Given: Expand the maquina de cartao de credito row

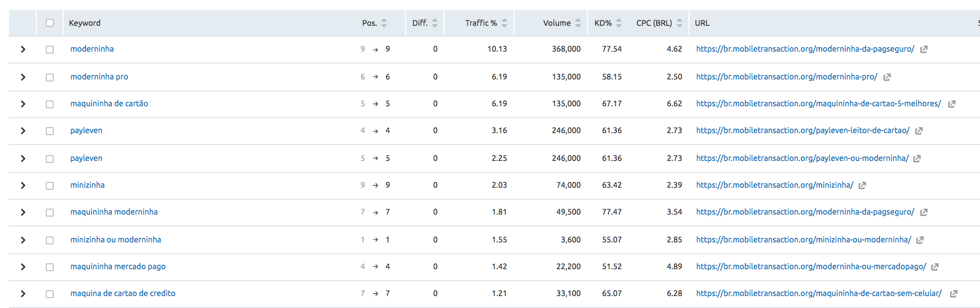Looking at the screenshot, I should (x=23, y=294).
